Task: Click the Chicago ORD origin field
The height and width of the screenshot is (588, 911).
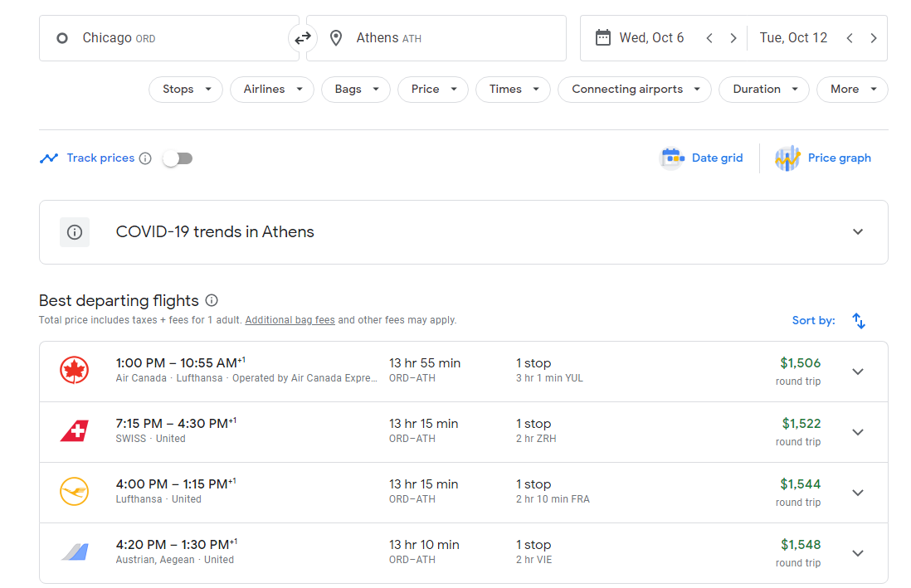Action: [169, 38]
